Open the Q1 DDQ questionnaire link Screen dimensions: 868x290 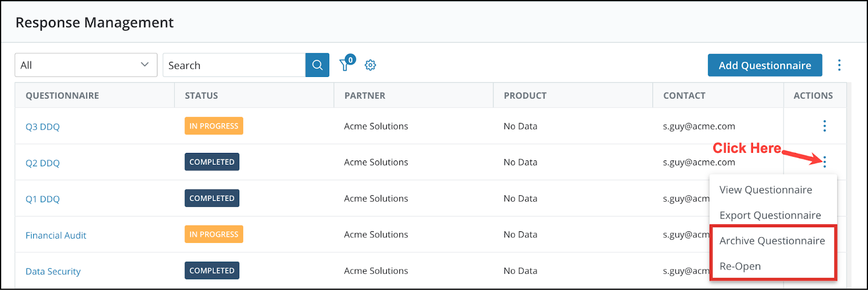point(42,199)
